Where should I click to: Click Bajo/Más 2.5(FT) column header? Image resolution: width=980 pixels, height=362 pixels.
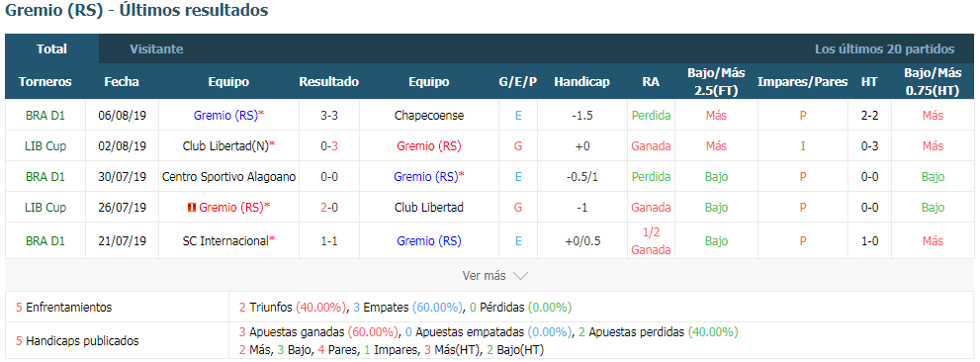[716, 82]
